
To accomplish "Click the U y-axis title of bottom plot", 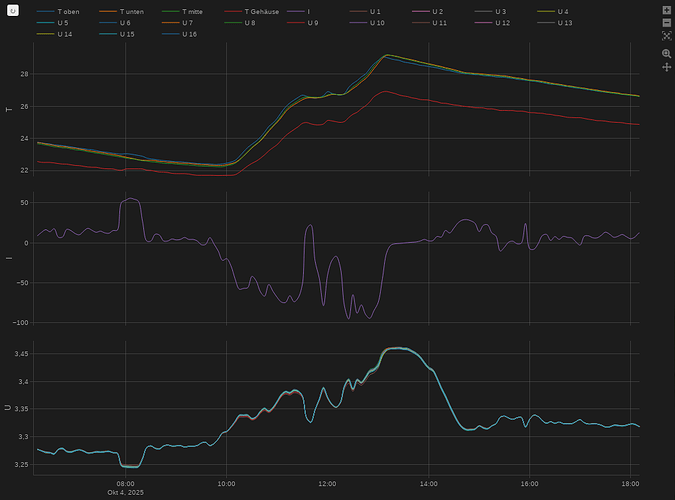I will point(10,408).
